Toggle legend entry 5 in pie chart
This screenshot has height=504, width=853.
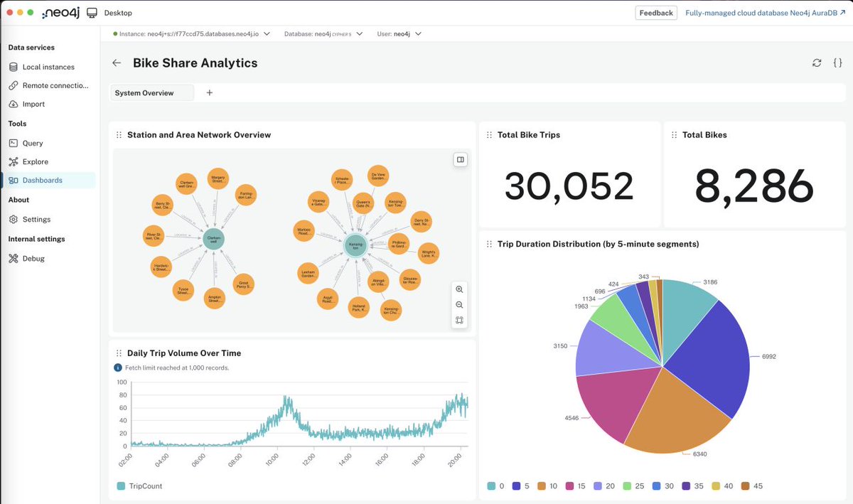pyautogui.click(x=522, y=486)
